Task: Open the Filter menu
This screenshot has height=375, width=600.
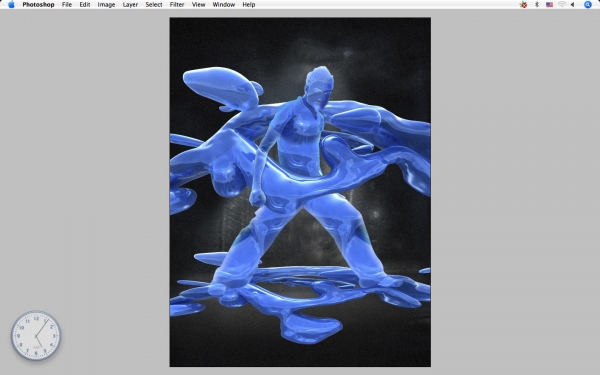Action: pos(177,5)
